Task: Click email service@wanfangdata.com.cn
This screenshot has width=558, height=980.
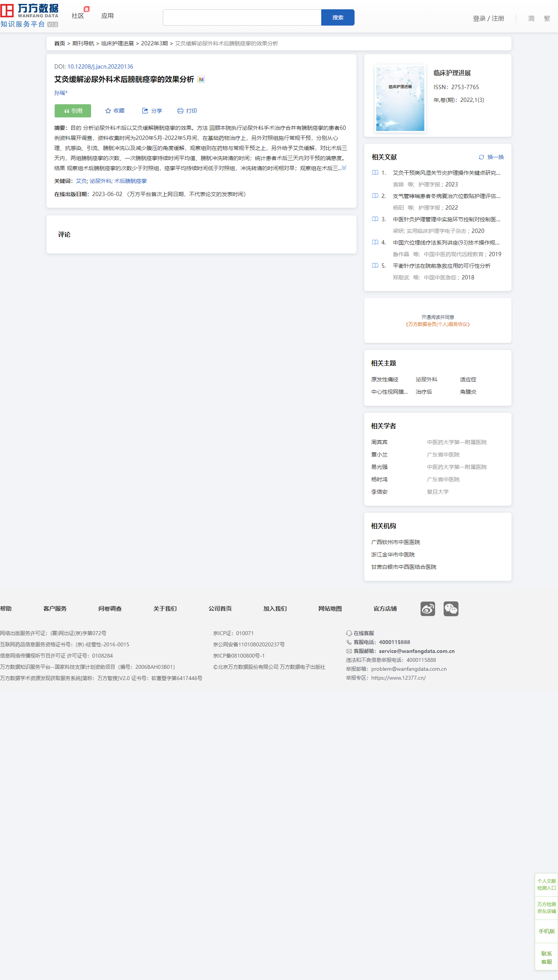Action: point(417,651)
